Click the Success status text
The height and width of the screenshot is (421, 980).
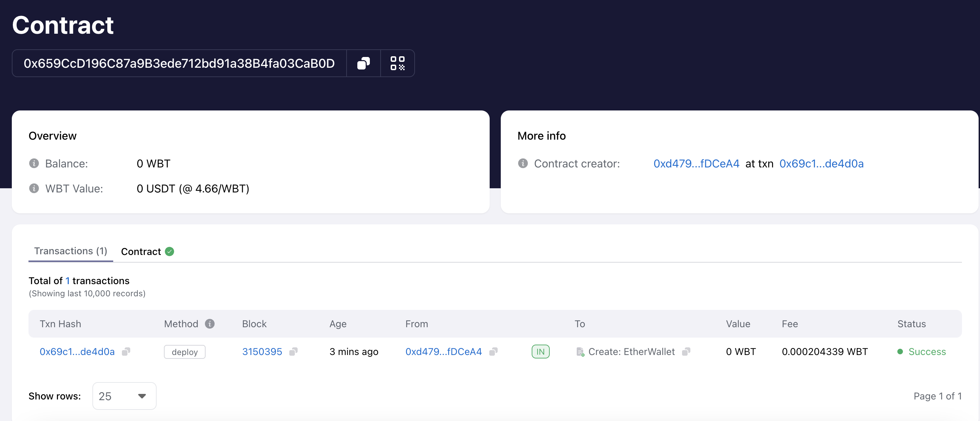(927, 351)
